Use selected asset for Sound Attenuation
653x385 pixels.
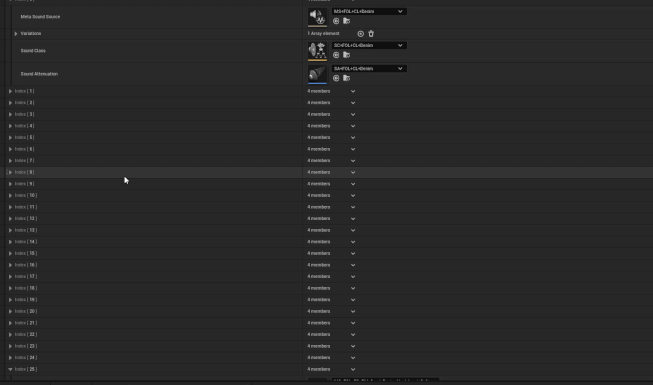click(336, 78)
